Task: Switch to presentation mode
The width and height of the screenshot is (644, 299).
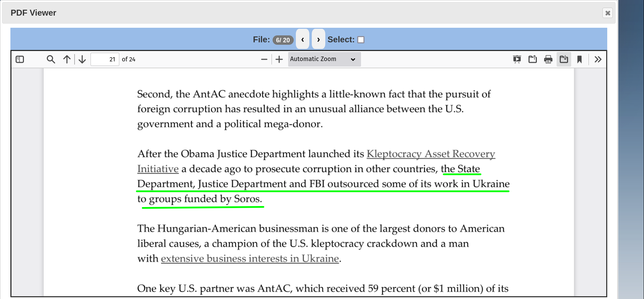Action: click(517, 59)
